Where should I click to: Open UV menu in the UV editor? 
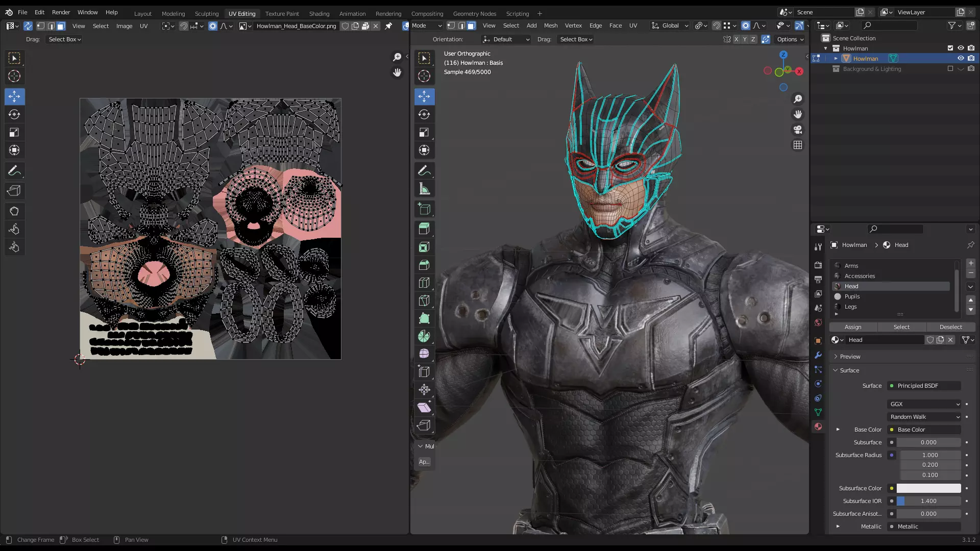coord(144,26)
